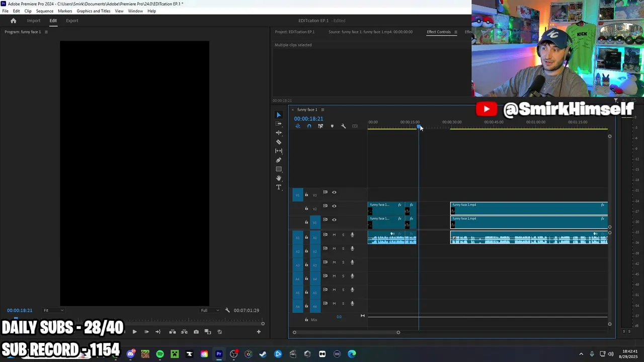Image resolution: width=644 pixels, height=362 pixels.
Task: Select the Slip tool
Action: [279, 151]
